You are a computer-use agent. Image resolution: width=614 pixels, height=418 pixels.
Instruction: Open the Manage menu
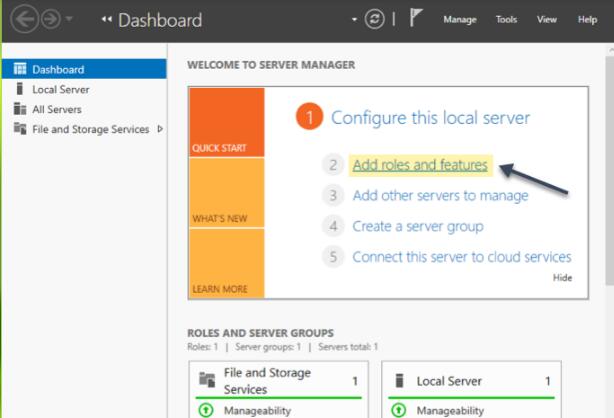460,19
